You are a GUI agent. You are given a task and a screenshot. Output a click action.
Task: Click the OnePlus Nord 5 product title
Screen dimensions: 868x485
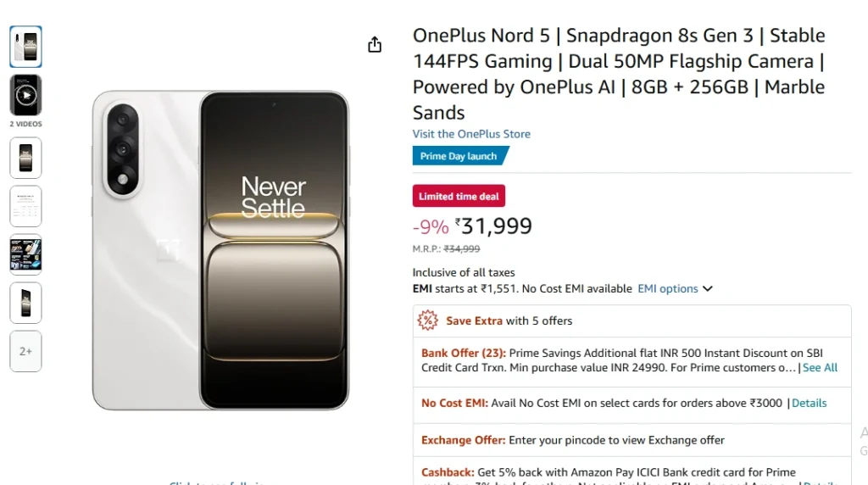(x=619, y=74)
